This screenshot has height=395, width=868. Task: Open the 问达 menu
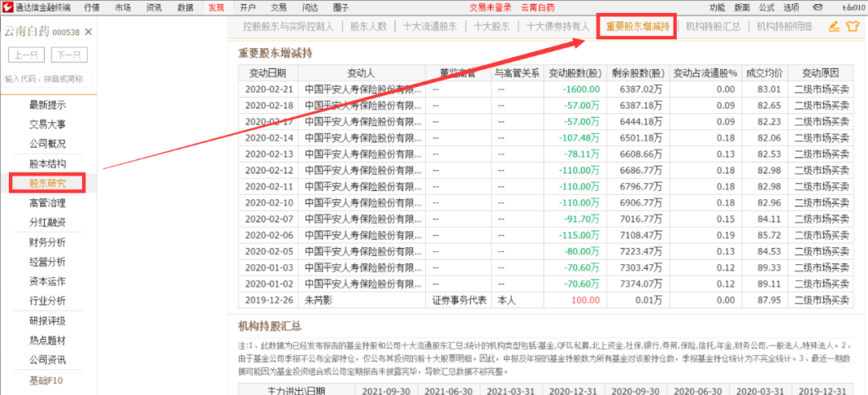(x=310, y=7)
